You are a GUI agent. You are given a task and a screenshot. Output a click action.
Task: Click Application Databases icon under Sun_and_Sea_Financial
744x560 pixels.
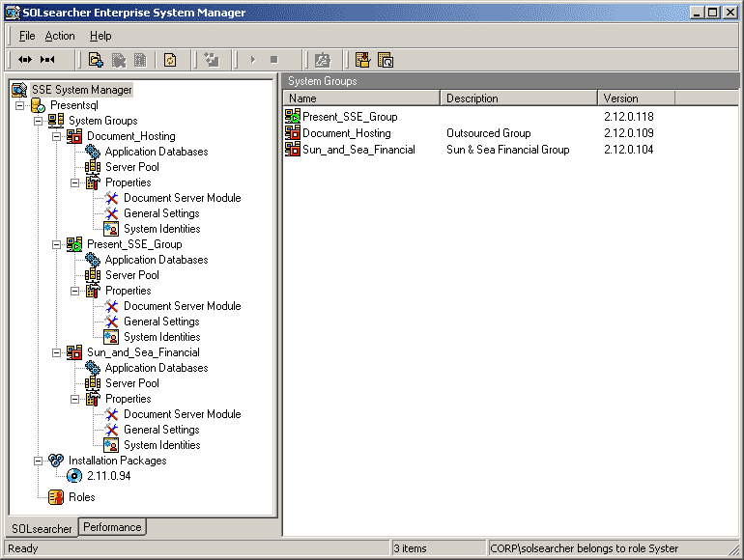point(93,368)
